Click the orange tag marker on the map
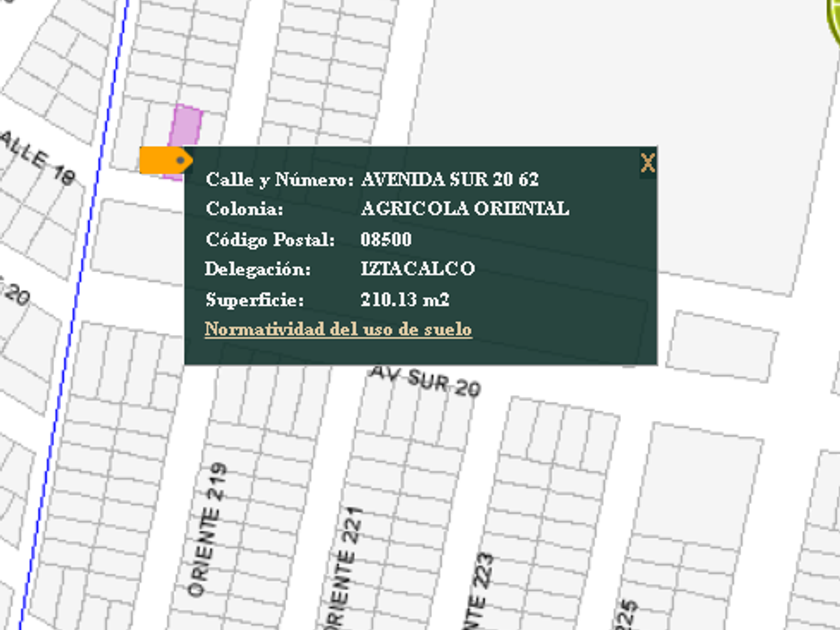 [x=166, y=160]
